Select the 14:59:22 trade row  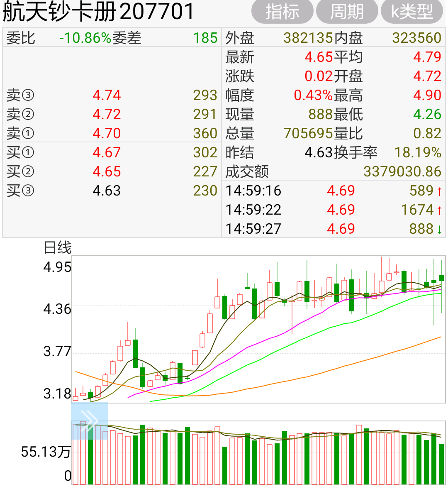(334, 210)
